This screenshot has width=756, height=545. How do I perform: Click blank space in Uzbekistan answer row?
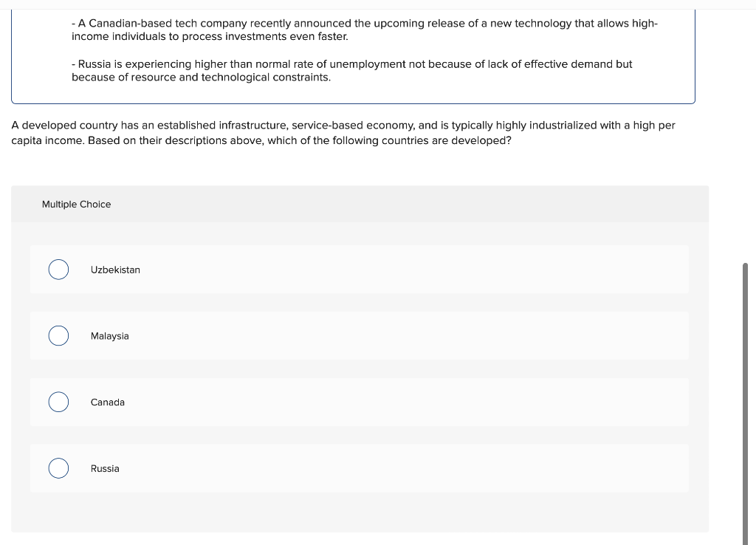(410, 269)
